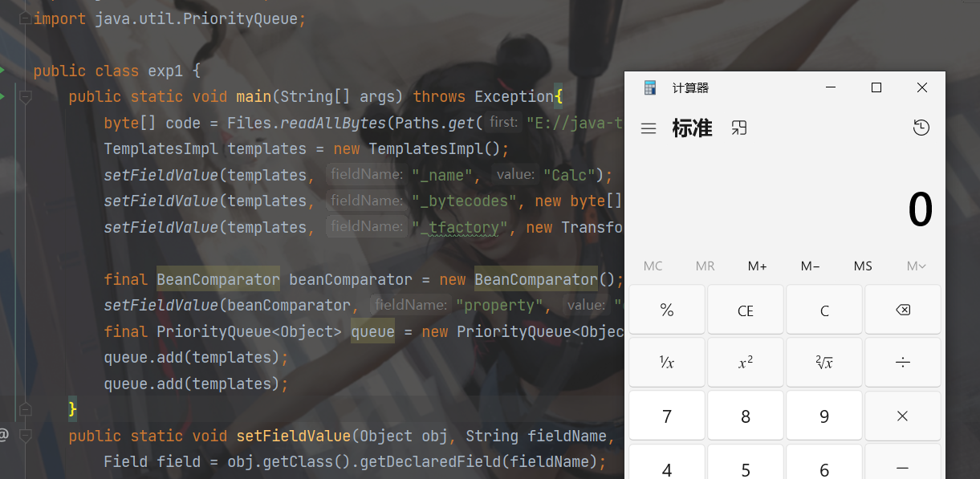The height and width of the screenshot is (479, 980).
Task: Click the import java.util.PriorityQueue line
Action: (x=170, y=18)
